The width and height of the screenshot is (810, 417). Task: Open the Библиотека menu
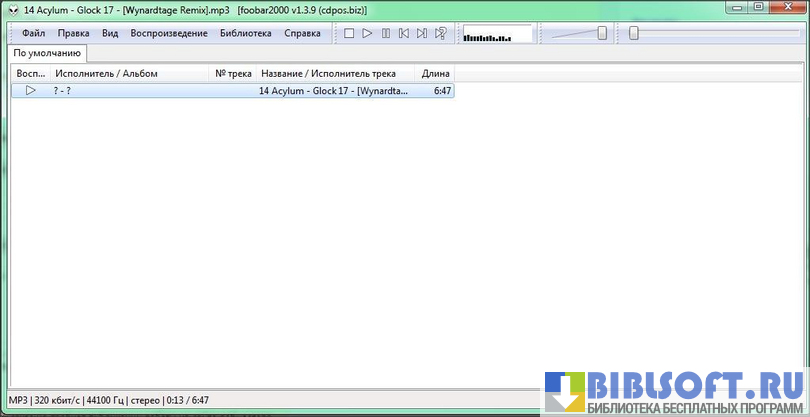point(246,33)
